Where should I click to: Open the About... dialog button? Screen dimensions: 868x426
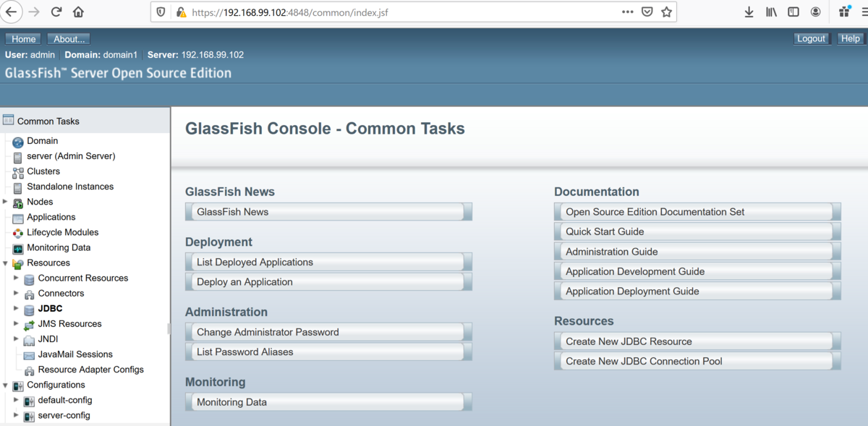coord(69,39)
